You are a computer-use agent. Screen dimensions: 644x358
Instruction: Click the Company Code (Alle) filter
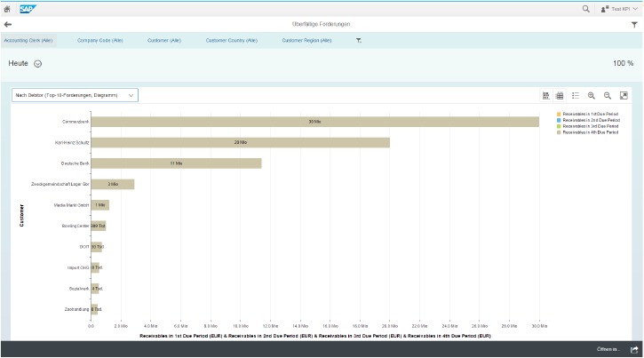(x=99, y=40)
